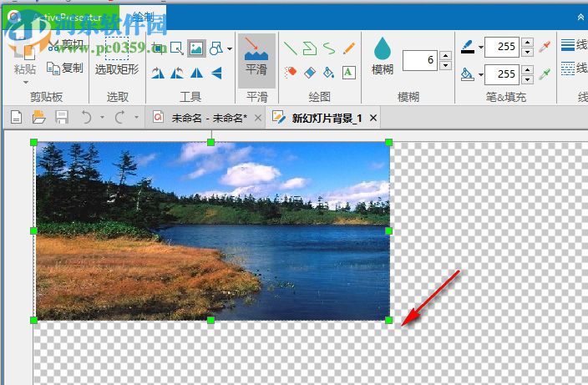This screenshot has width=588, height=385.
Task: Click the save disk icon
Action: point(62,117)
